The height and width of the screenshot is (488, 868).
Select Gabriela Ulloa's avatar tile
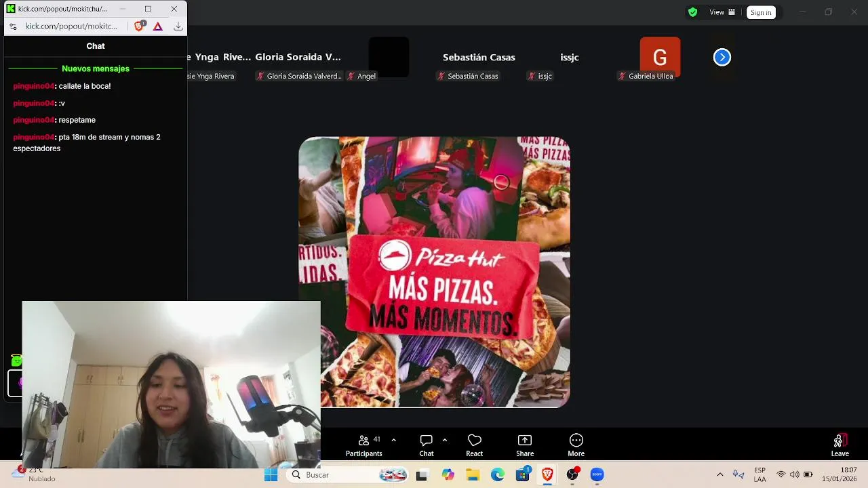660,58
